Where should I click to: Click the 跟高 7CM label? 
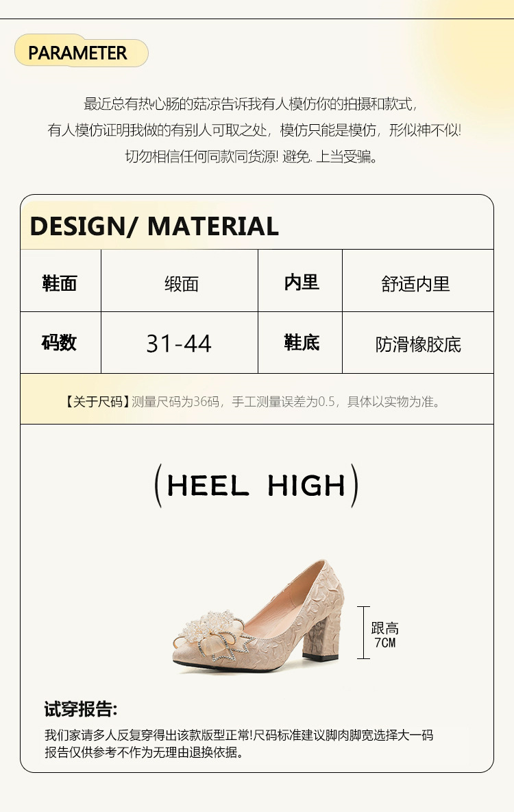pos(384,635)
